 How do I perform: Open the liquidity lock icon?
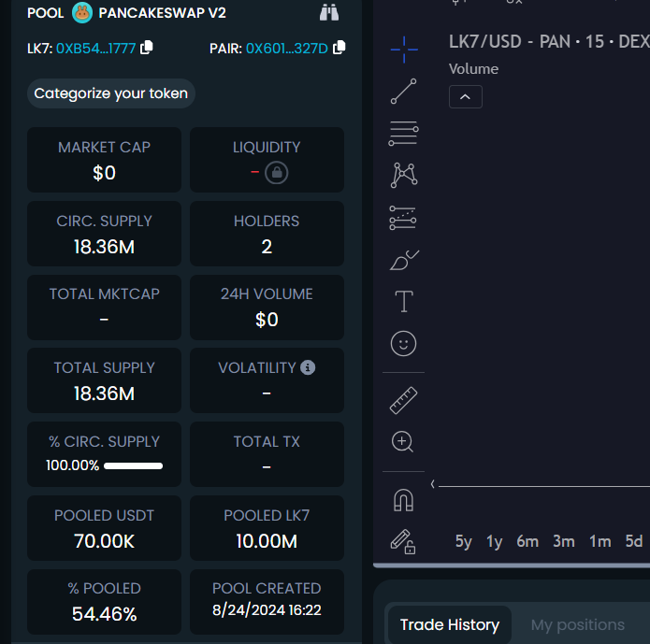point(277,172)
